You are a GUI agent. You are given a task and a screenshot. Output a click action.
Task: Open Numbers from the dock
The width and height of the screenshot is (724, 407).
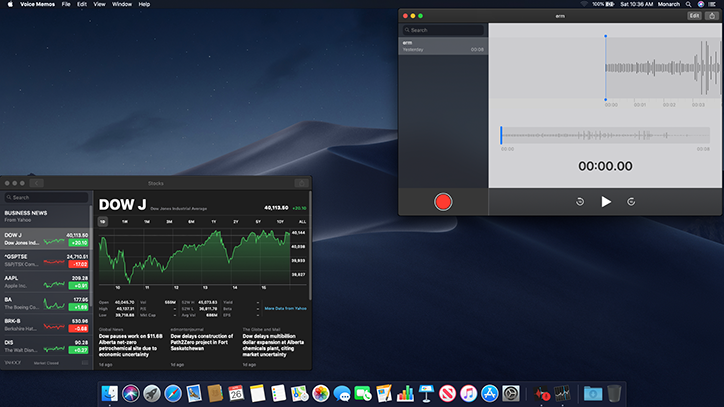pos(405,394)
